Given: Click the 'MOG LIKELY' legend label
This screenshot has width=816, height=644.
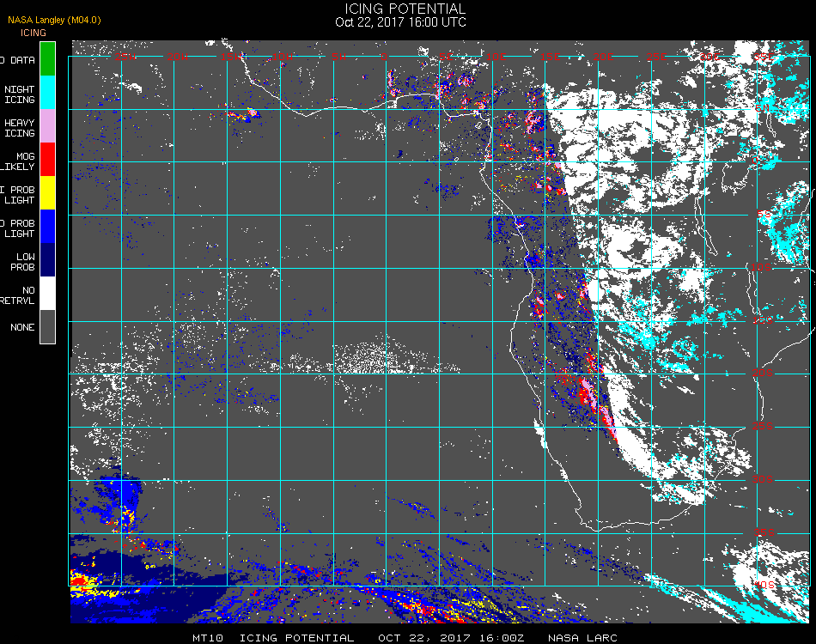Looking at the screenshot, I should tap(18, 161).
